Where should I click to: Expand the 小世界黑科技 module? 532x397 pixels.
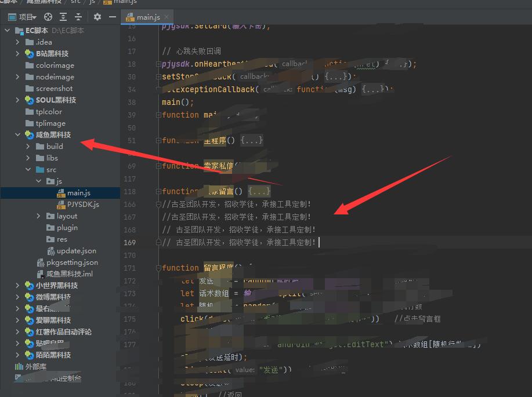point(17,286)
